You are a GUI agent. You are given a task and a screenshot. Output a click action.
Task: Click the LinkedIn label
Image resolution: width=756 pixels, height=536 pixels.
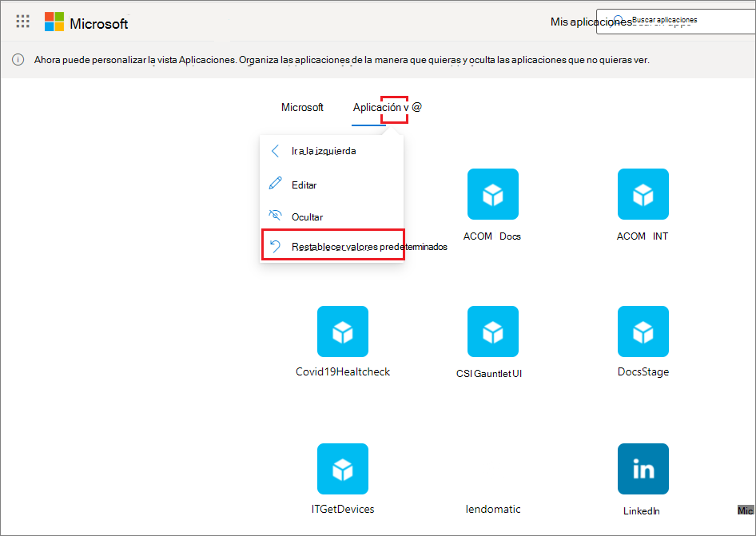[642, 511]
